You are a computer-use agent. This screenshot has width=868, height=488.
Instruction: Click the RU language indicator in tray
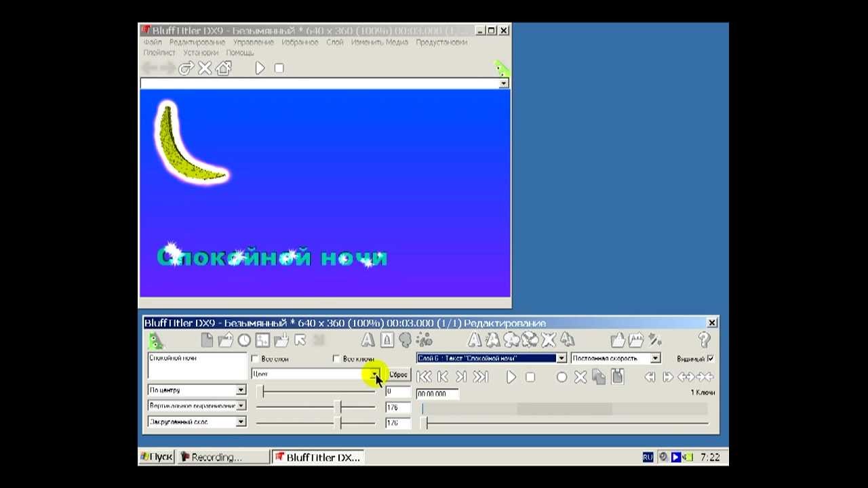coord(648,457)
